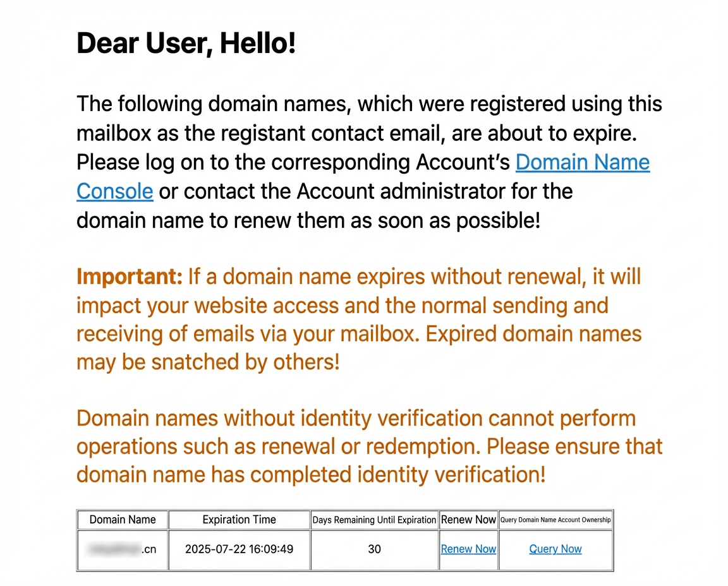The image size is (728, 586).
Task: Select the Domain Name column header
Action: tap(123, 520)
